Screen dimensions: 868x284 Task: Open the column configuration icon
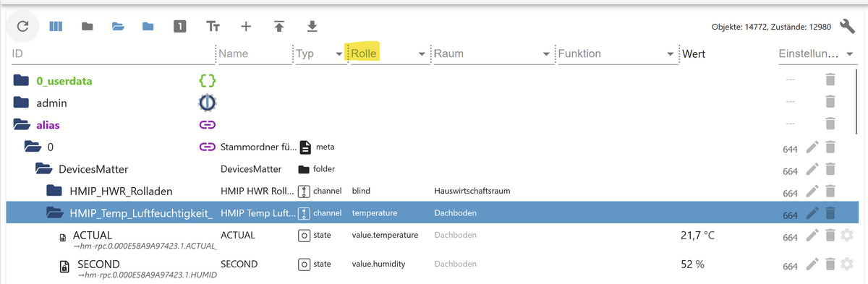[x=56, y=27]
